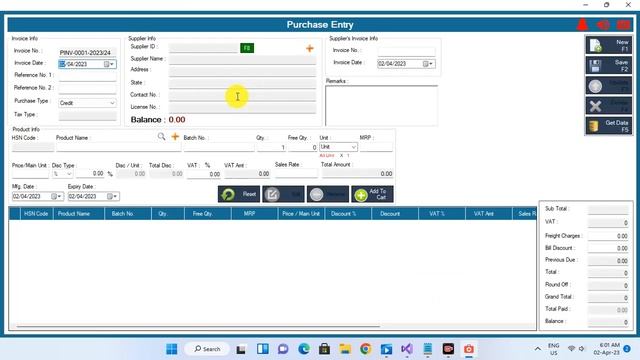Image resolution: width=640 pixels, height=360 pixels.
Task: Click the HSN Code column header
Action: click(x=36, y=213)
